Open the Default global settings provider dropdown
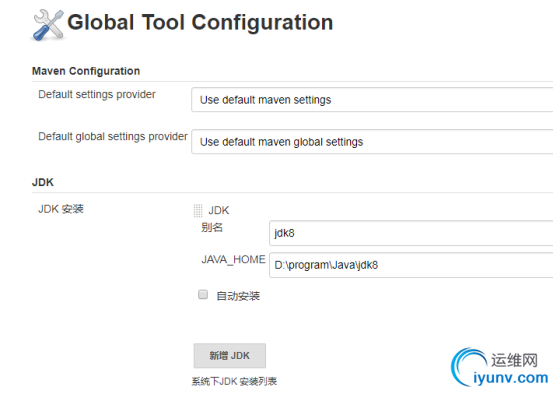 (372, 142)
